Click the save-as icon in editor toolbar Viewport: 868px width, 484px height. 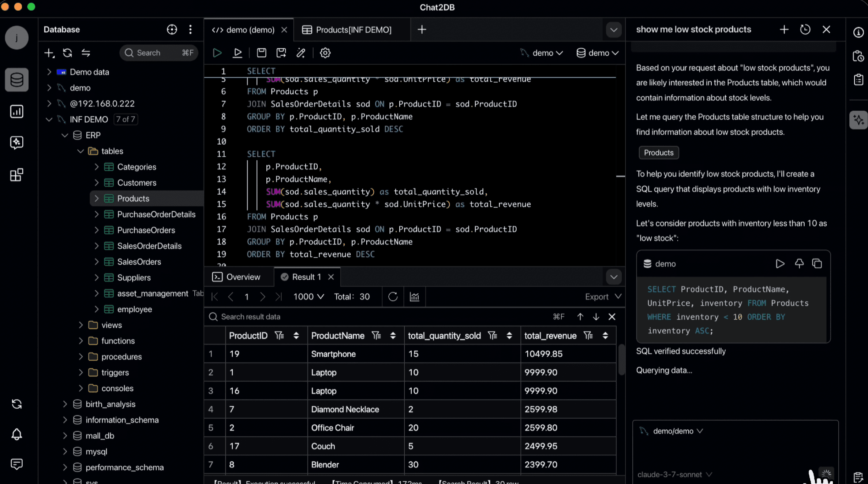[x=281, y=53]
